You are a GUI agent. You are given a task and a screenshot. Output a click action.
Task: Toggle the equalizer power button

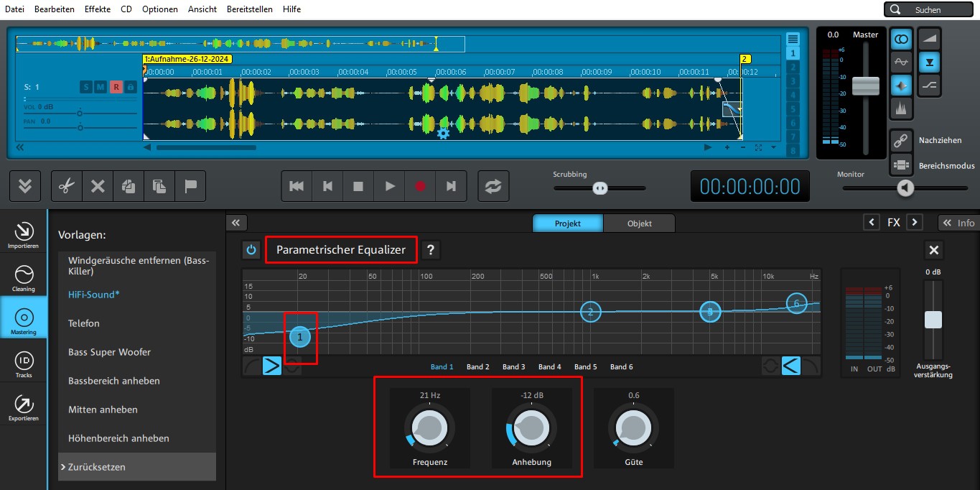tap(251, 250)
